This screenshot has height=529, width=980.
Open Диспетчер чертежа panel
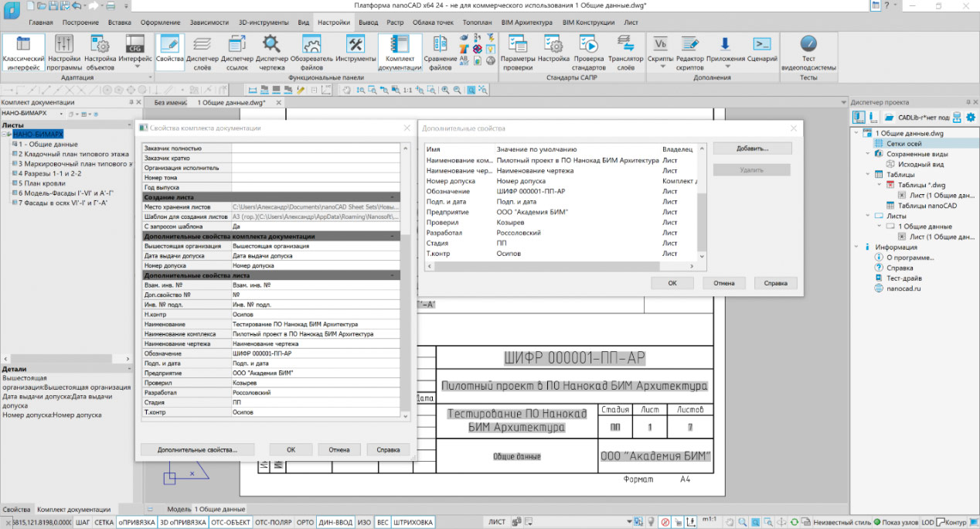pyautogui.click(x=271, y=53)
